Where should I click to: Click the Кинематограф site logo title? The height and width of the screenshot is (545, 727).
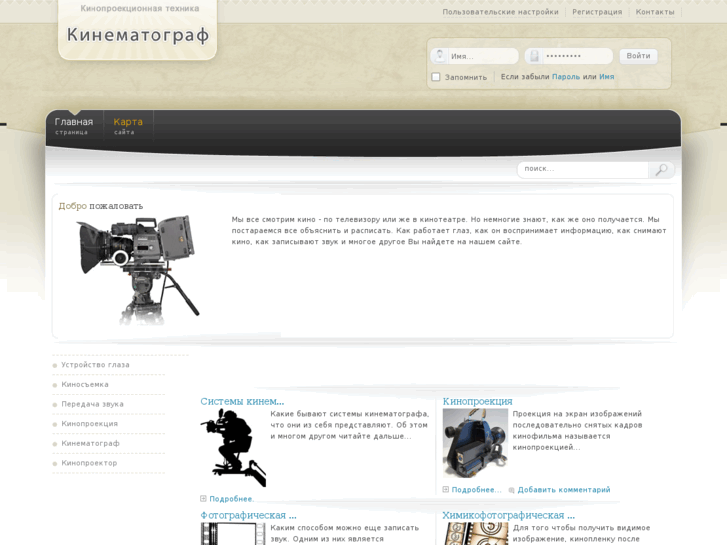(x=138, y=35)
